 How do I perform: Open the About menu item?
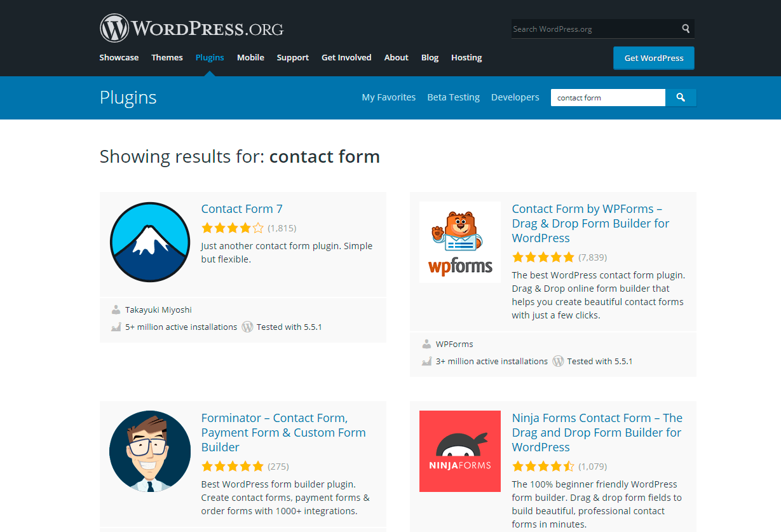coord(397,57)
